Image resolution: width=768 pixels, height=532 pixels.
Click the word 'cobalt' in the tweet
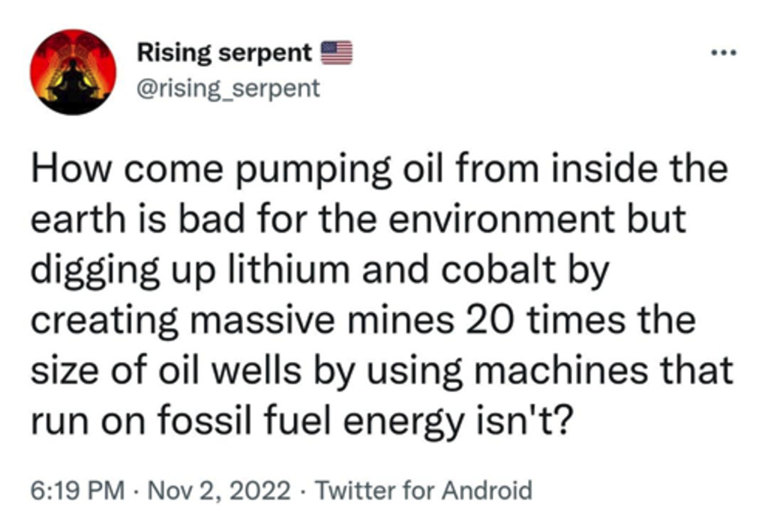click(498, 269)
